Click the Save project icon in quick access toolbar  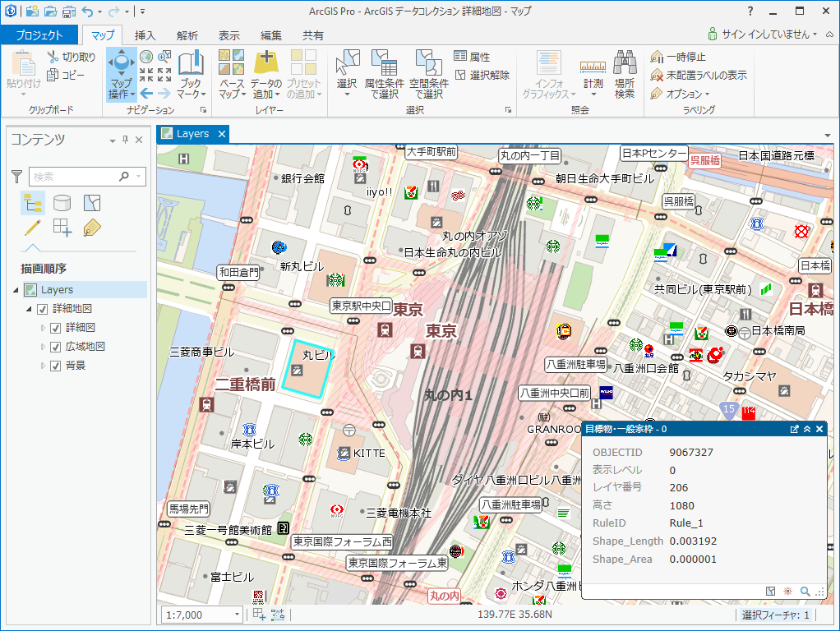68,12
